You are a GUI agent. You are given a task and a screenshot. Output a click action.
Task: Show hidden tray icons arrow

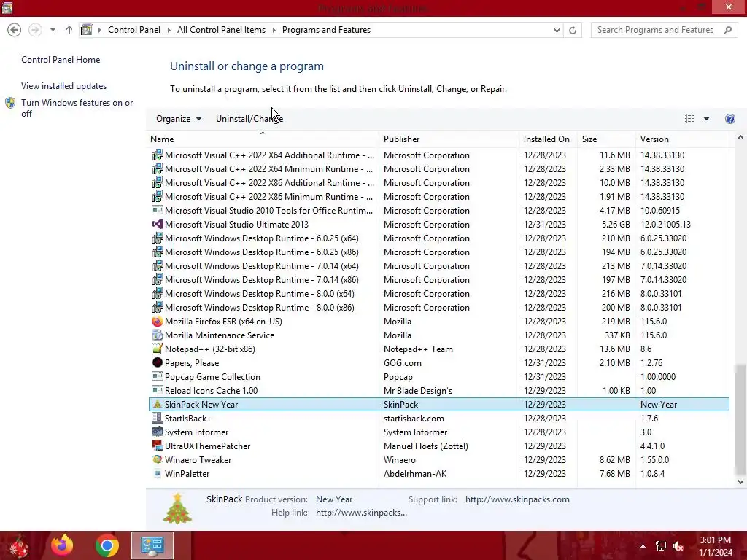643,546
